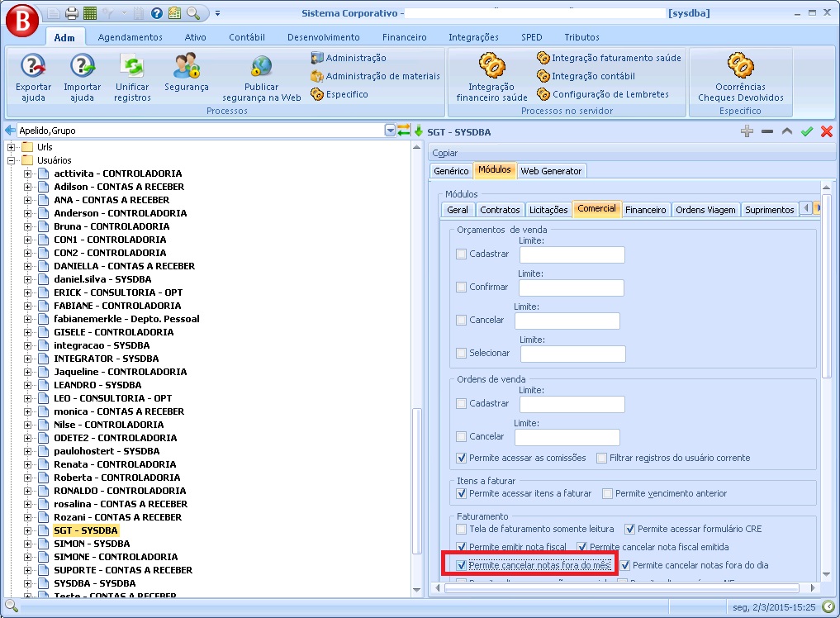The height and width of the screenshot is (618, 840).
Task: Click the Confirmar Limite input field
Action: [x=571, y=288]
